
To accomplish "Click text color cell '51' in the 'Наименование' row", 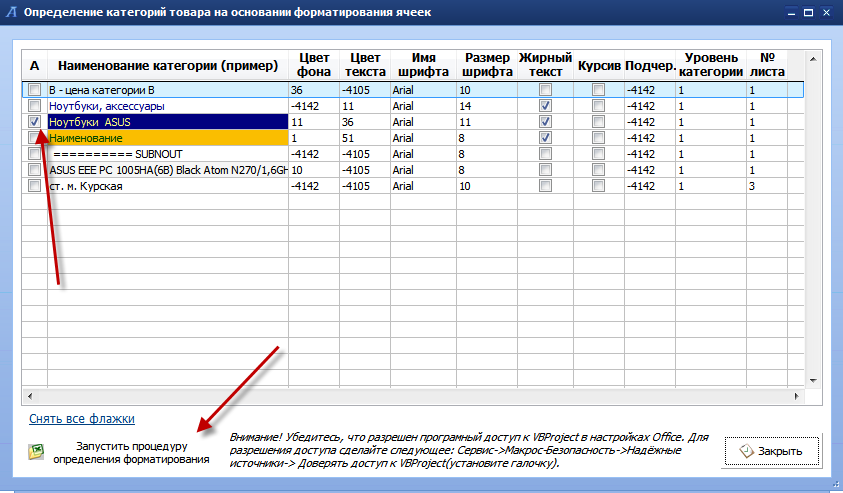I will click(x=365, y=138).
